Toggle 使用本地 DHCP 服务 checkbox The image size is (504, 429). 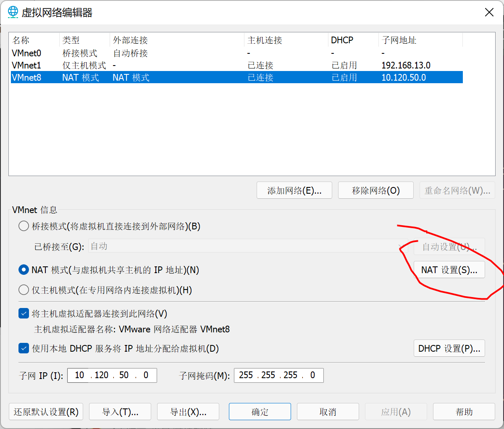[24, 348]
